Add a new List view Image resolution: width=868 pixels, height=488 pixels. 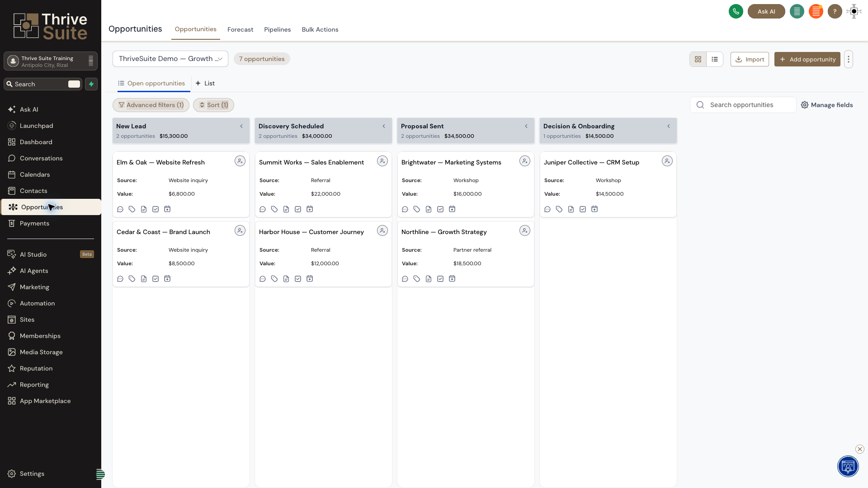[205, 84]
